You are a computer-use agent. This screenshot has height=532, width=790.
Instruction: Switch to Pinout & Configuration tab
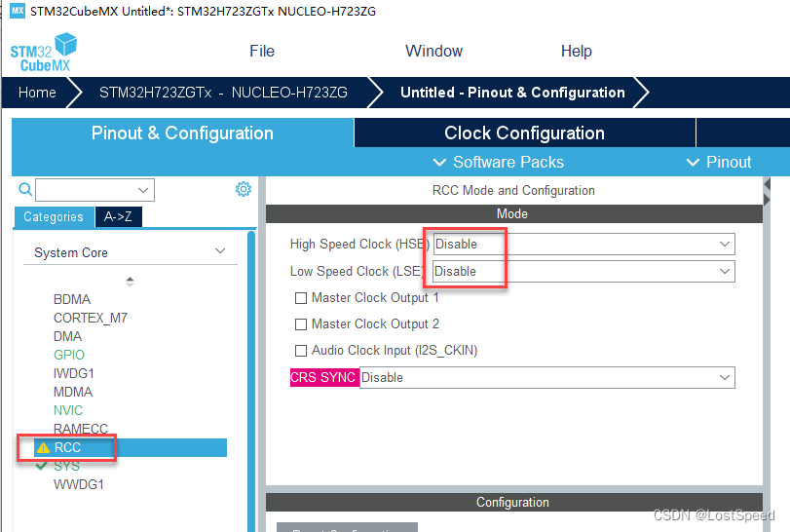pyautogui.click(x=182, y=133)
